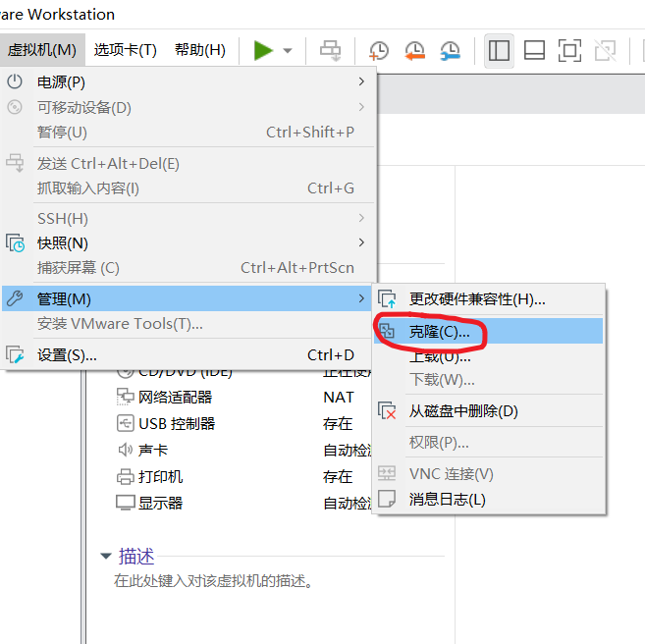
Task: Select 权限(P)... submenu entry
Action: coord(488,443)
